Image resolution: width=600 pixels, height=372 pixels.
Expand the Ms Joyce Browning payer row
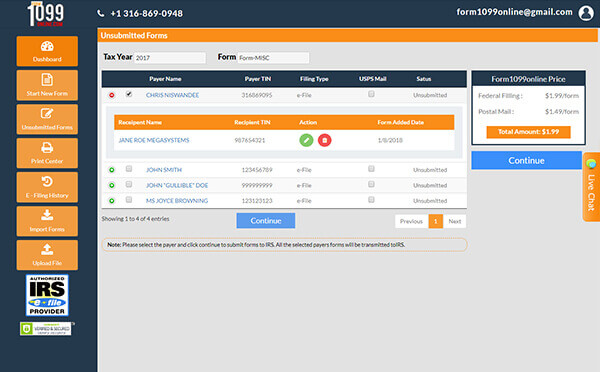click(112, 201)
